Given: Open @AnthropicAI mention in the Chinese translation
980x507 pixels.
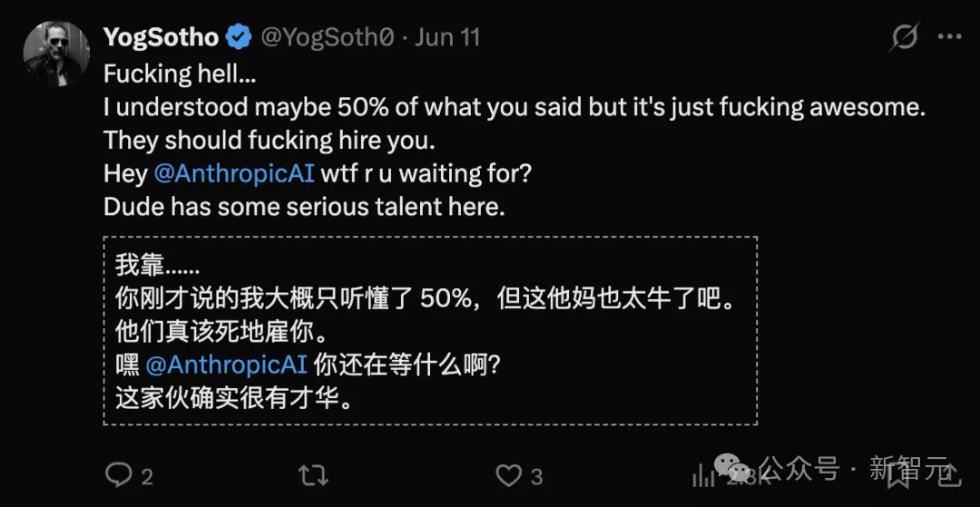Looking at the screenshot, I should point(226,365).
